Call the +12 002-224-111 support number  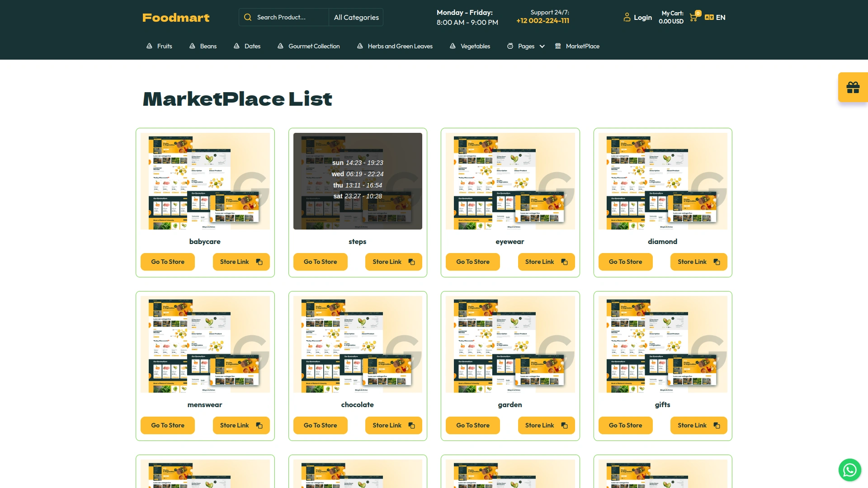point(542,21)
